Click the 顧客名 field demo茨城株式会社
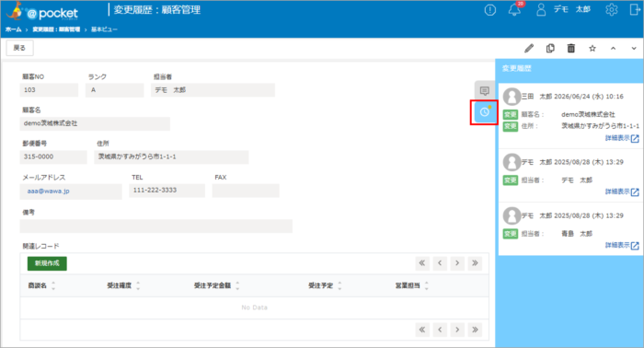The image size is (644, 348). [95, 123]
